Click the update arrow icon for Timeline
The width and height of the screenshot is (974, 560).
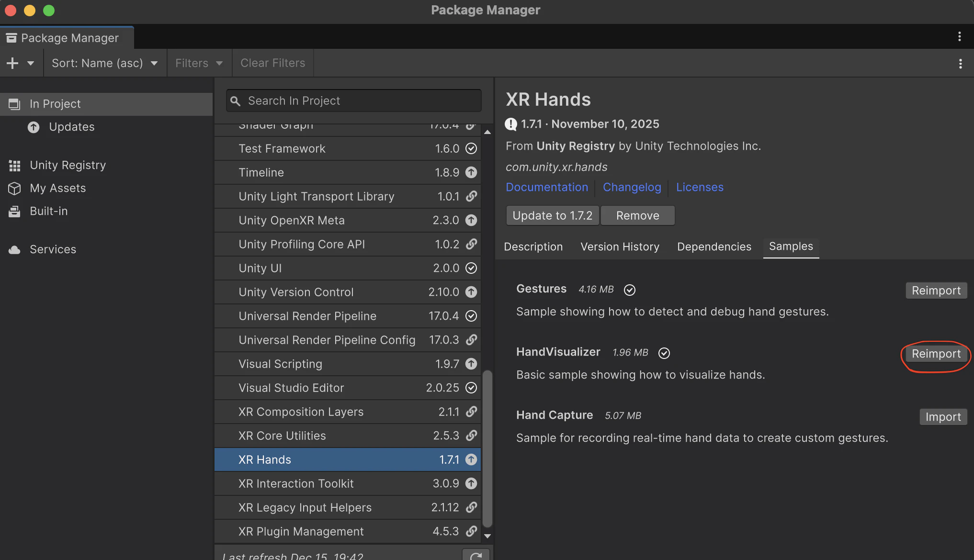pos(471,172)
